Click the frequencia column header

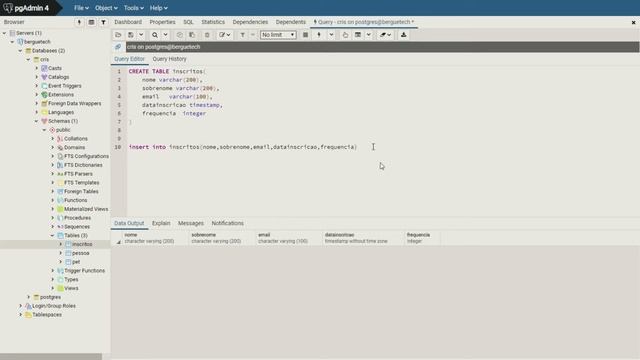(422, 238)
